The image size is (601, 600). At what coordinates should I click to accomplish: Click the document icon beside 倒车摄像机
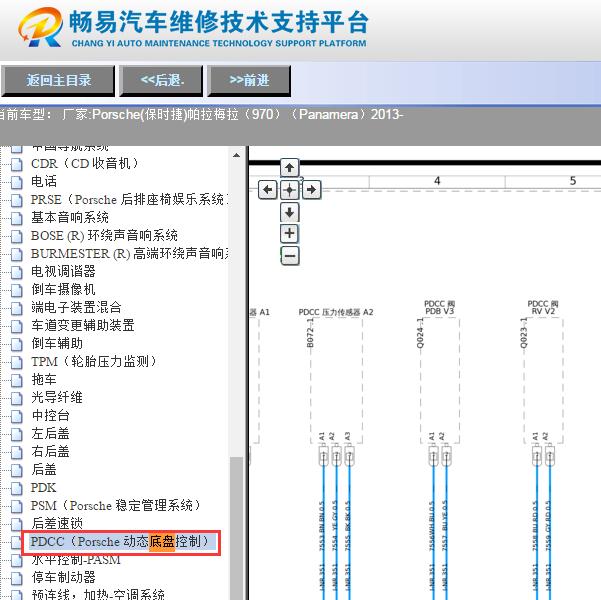point(16,290)
